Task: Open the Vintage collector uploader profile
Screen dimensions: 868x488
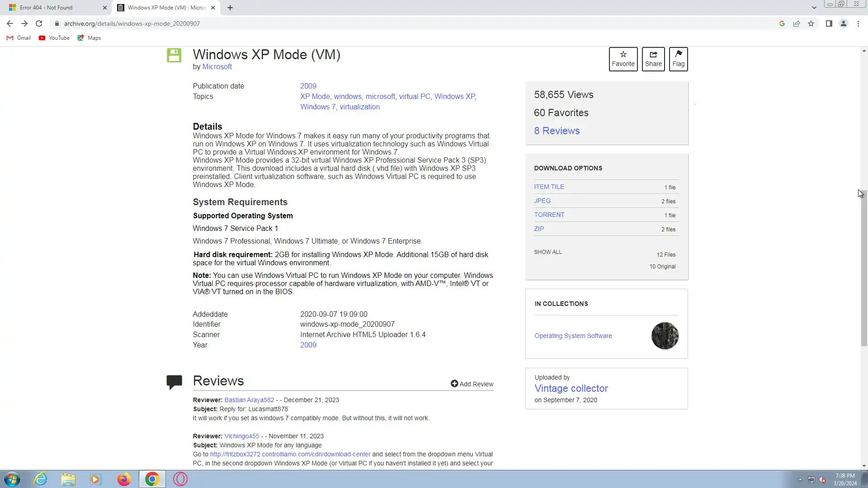Action: [571, 388]
